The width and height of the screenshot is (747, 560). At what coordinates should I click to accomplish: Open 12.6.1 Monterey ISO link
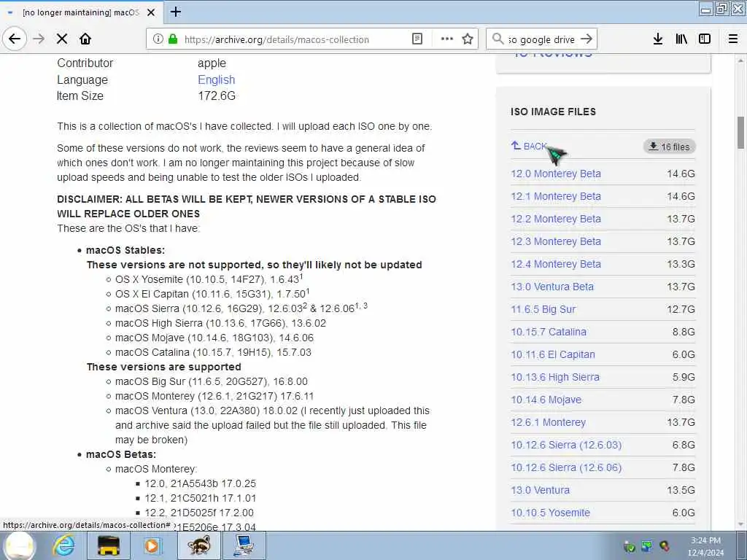coord(548,422)
